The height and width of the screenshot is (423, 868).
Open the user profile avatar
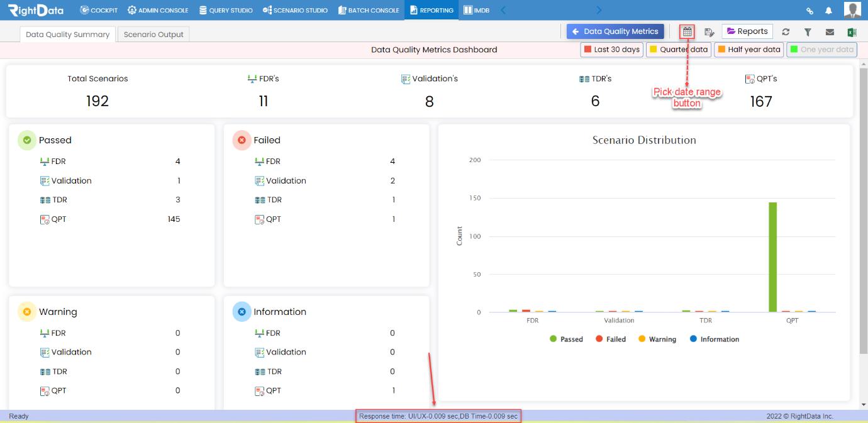point(852,9)
